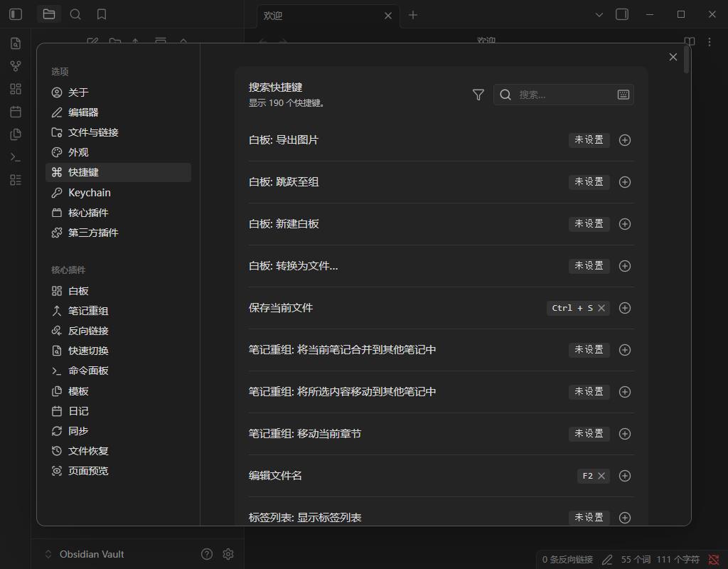Click the hotkey filter funnel icon
The width and height of the screenshot is (728, 569).
coord(477,94)
